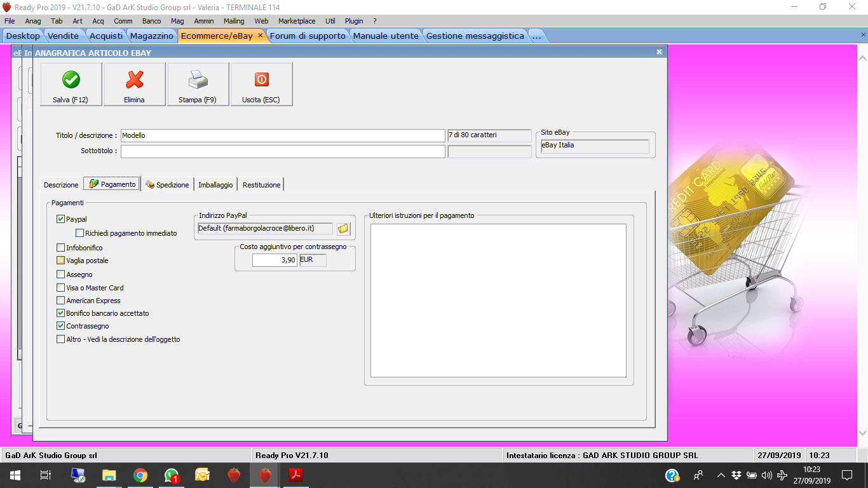
Task: Click the blue help question-mark tray icon
Action: (x=672, y=475)
